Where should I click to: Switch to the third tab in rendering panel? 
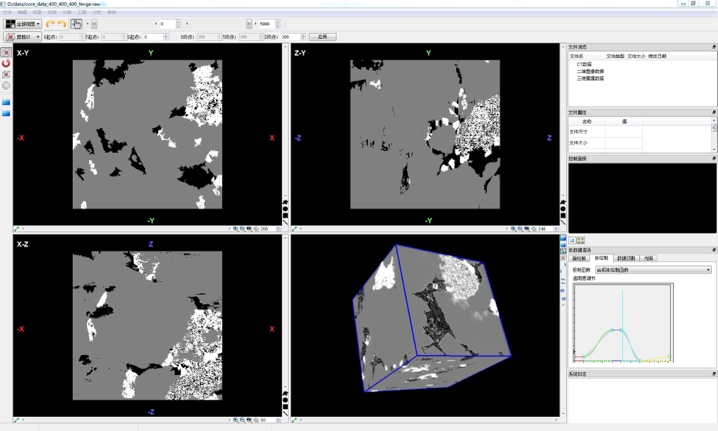pyautogui.click(x=626, y=258)
